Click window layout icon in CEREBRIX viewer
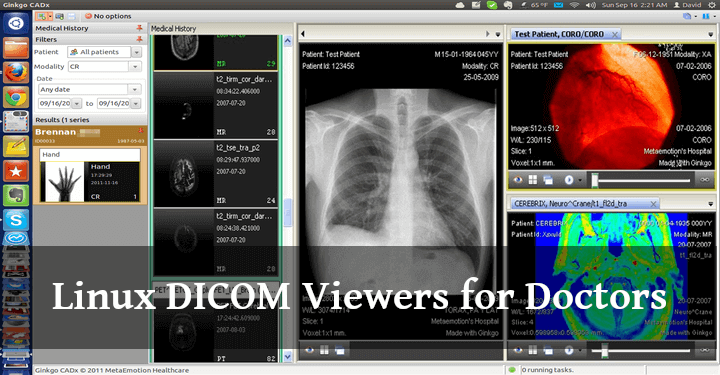This screenshot has width=720, height=375. [548, 351]
